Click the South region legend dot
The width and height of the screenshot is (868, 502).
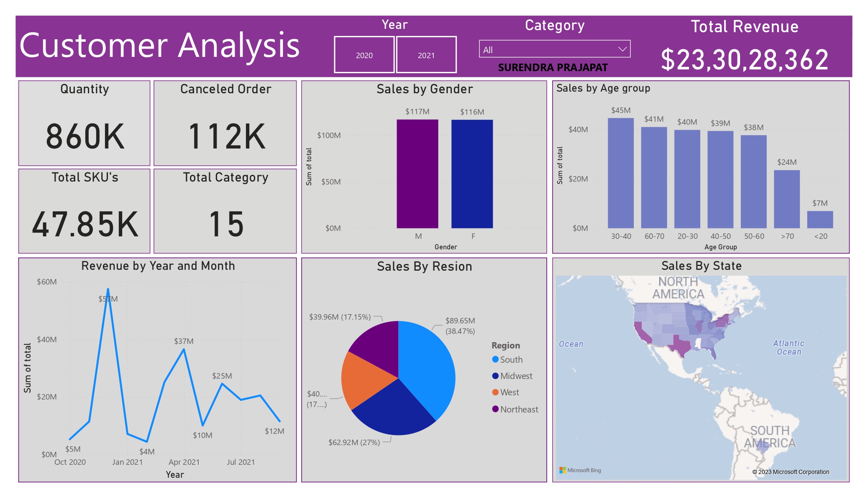click(495, 359)
